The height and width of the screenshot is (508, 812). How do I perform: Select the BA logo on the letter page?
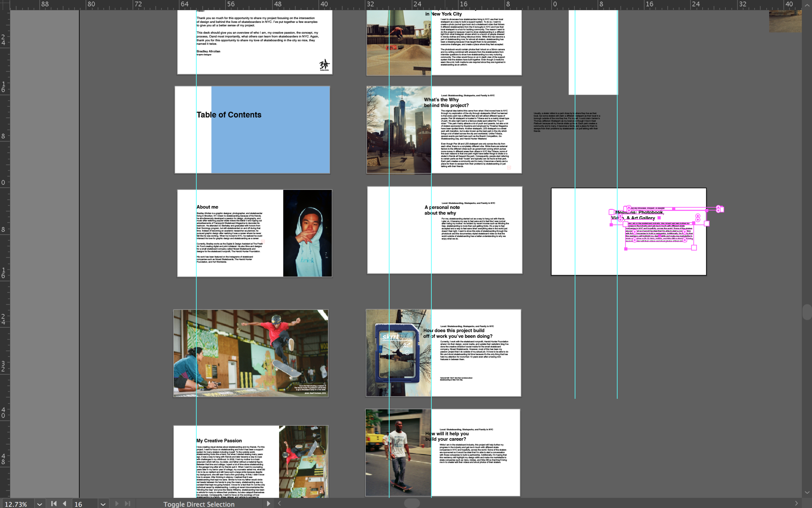(324, 64)
